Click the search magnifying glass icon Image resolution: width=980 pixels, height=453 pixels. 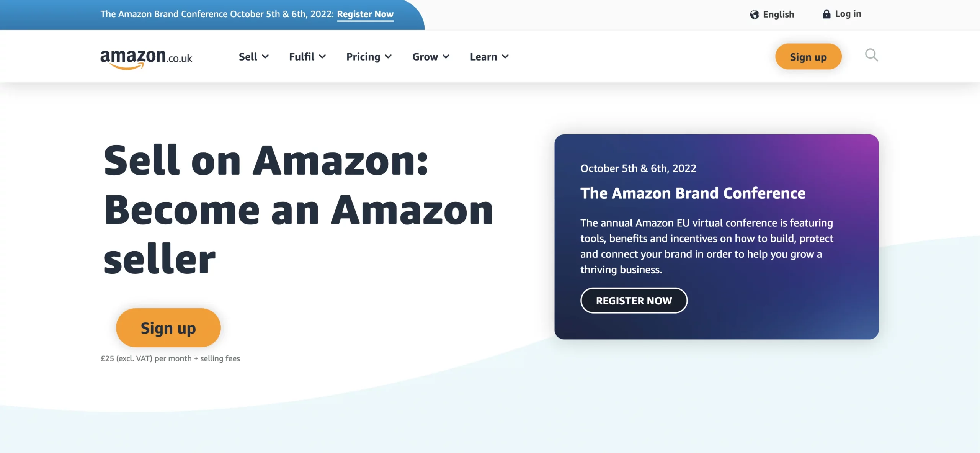pos(872,56)
